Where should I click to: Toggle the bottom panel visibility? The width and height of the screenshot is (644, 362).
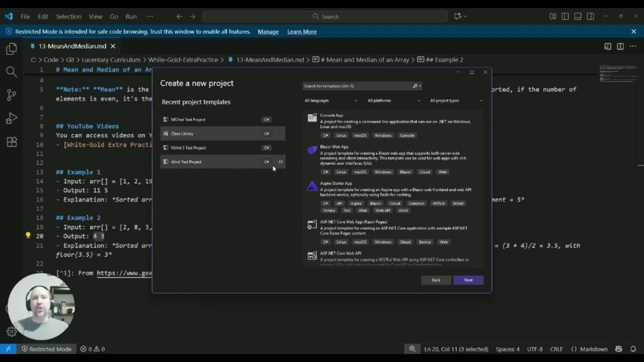point(578,17)
